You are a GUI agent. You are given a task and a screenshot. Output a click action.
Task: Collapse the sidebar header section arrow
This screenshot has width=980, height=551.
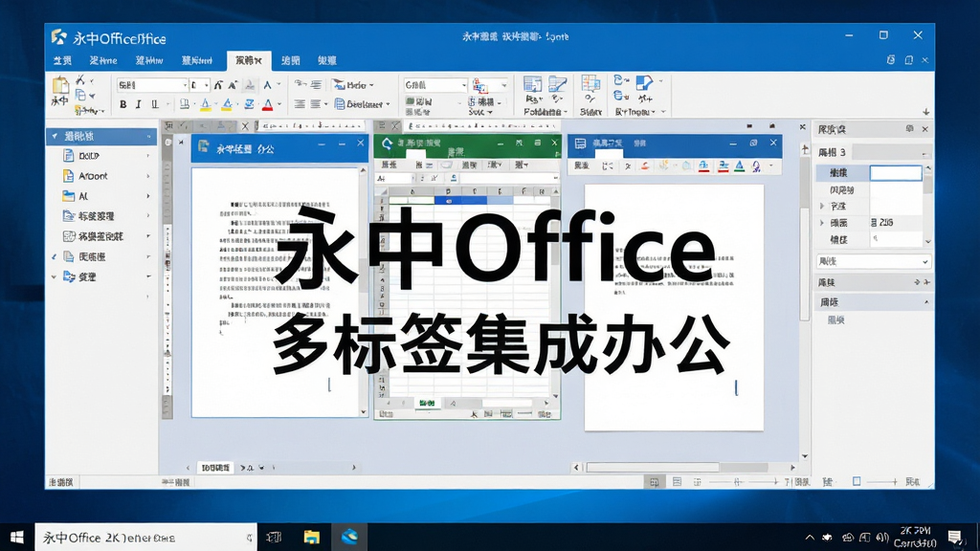tap(55, 136)
